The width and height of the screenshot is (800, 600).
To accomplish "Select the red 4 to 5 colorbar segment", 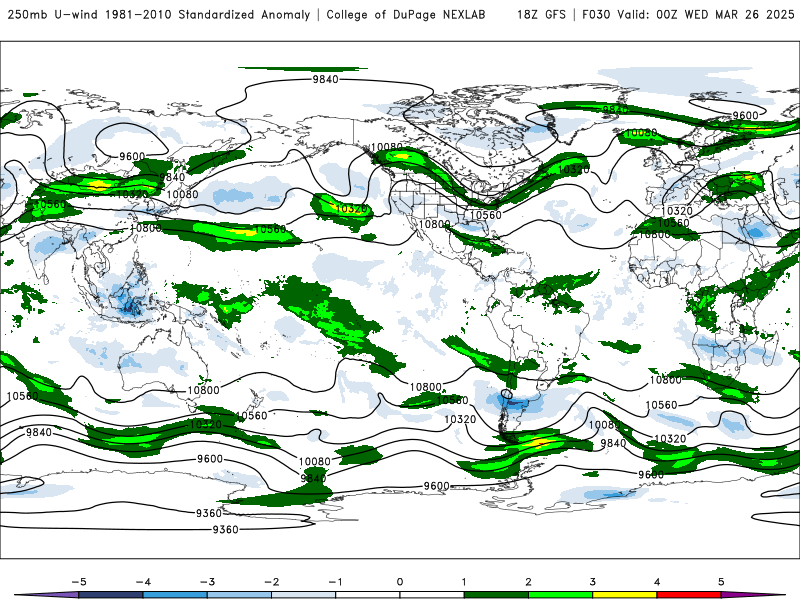I will (689, 595).
